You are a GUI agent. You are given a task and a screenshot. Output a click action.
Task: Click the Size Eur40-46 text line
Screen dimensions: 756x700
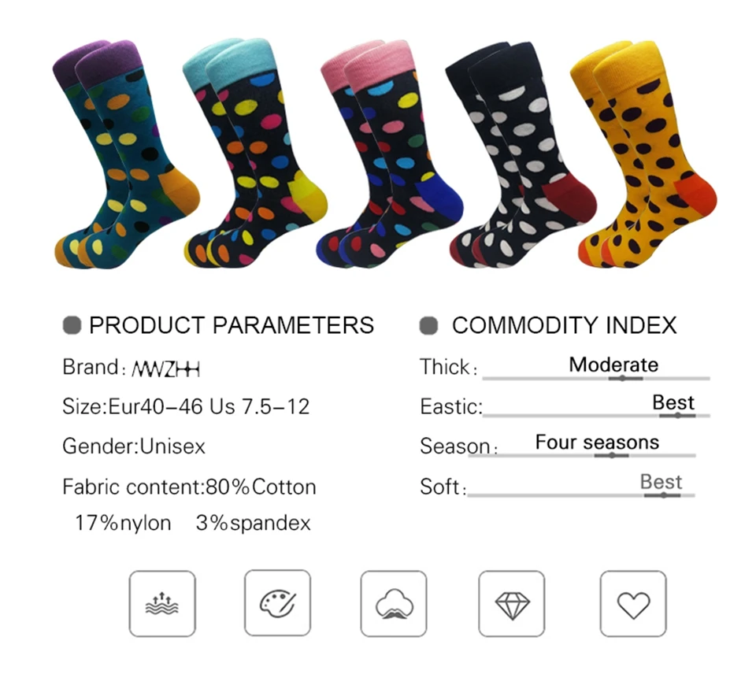tap(186, 406)
